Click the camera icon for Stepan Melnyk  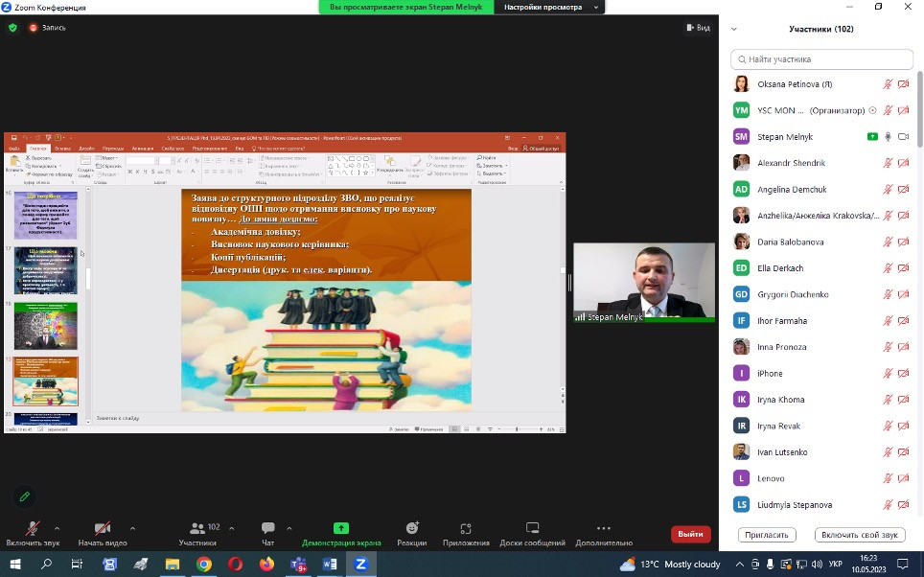pyautogui.click(x=903, y=137)
